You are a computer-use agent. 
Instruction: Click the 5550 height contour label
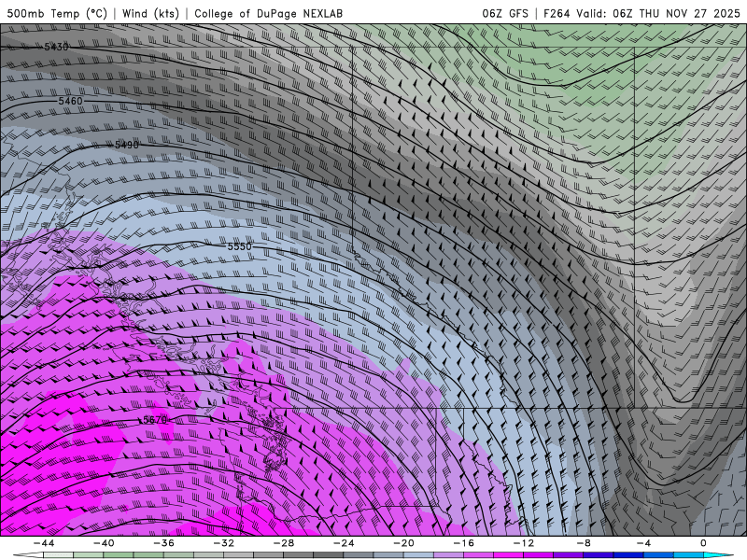pos(239,246)
